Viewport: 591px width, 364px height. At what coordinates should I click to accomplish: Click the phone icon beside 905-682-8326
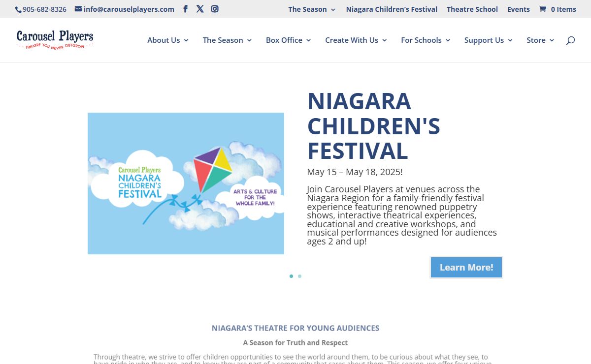click(x=18, y=9)
